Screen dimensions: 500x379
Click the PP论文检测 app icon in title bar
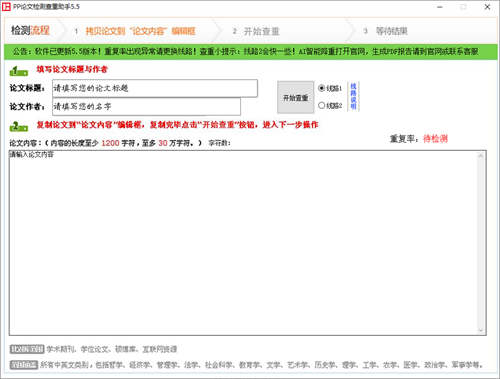[6, 7]
